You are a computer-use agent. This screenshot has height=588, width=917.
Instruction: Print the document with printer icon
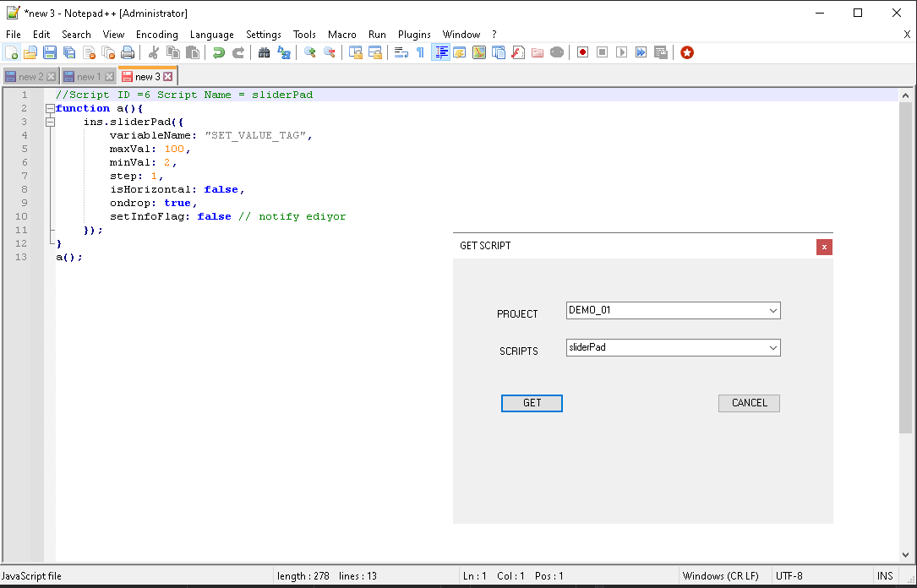[128, 52]
